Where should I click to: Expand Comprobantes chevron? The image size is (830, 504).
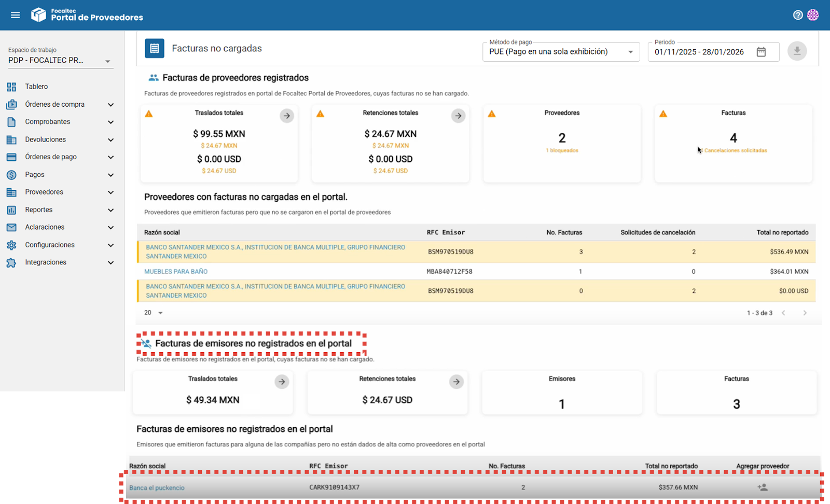[110, 122]
